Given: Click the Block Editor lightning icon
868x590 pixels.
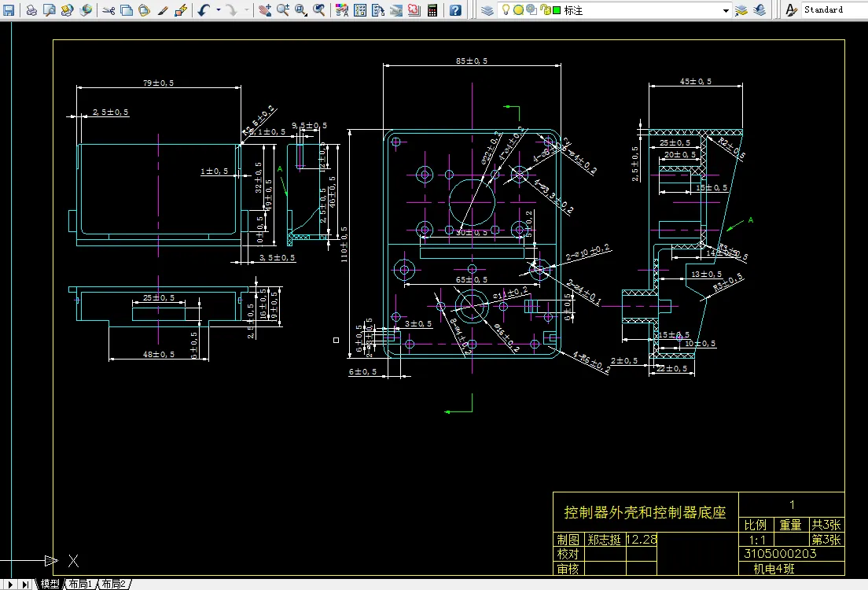Looking at the screenshot, I should 181,10.
